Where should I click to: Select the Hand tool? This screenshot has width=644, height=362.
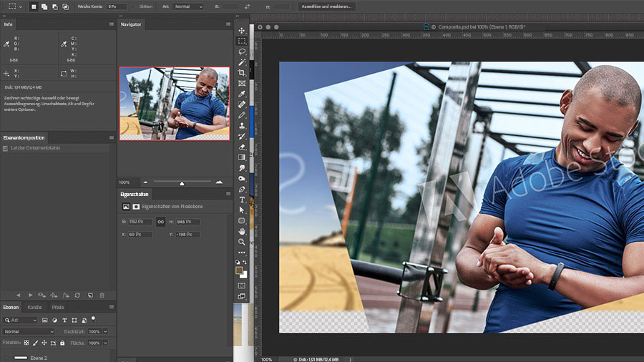point(242,232)
